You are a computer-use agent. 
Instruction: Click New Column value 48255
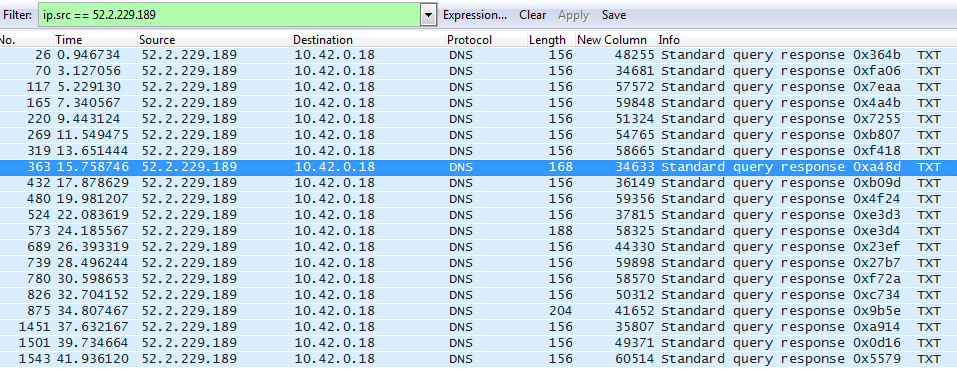pyautogui.click(x=634, y=56)
